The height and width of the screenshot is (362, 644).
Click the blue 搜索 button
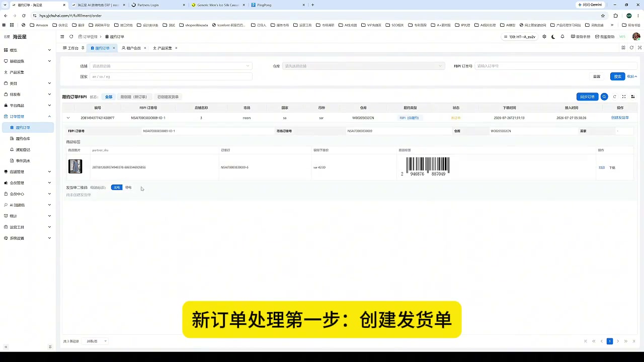[x=617, y=76]
